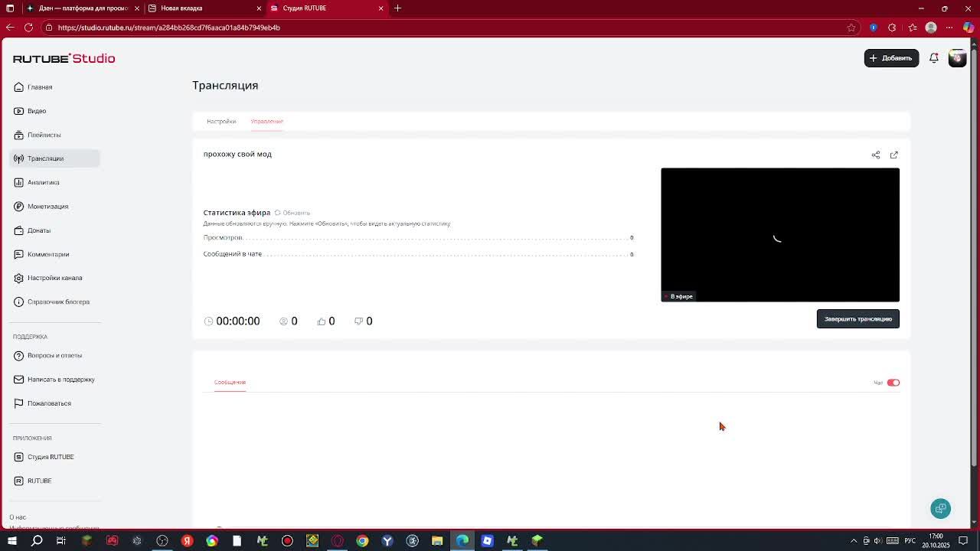
Task: Open the Windows notification center
Action: pyautogui.click(x=963, y=541)
